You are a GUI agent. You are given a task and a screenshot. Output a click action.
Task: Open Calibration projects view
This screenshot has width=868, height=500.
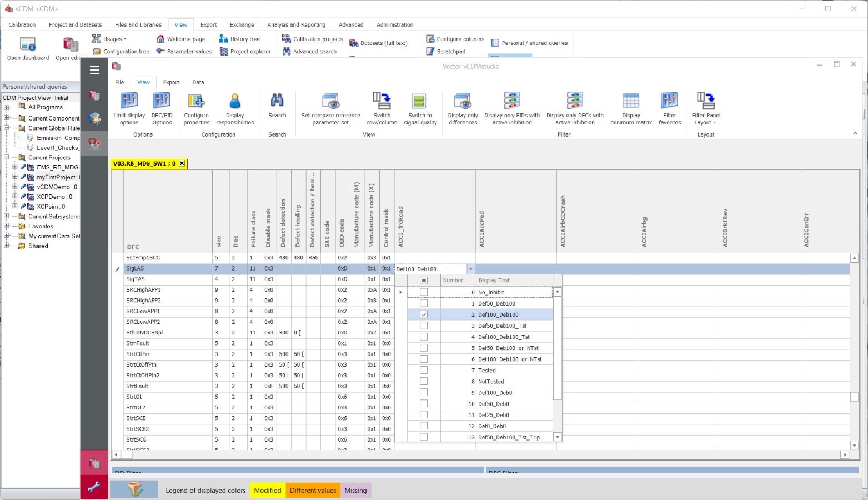pyautogui.click(x=313, y=39)
